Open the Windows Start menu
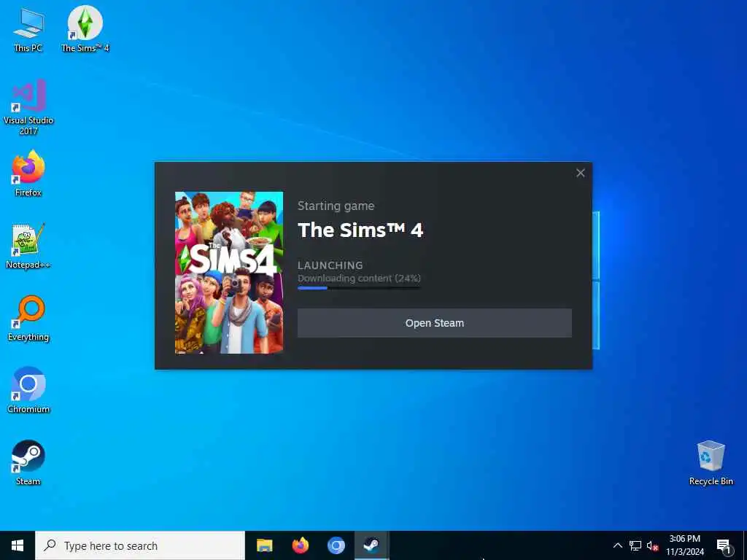747x560 pixels. click(x=18, y=545)
